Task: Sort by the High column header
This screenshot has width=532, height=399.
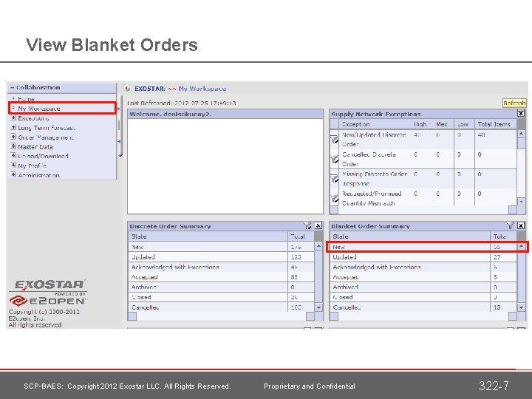Action: pos(420,124)
